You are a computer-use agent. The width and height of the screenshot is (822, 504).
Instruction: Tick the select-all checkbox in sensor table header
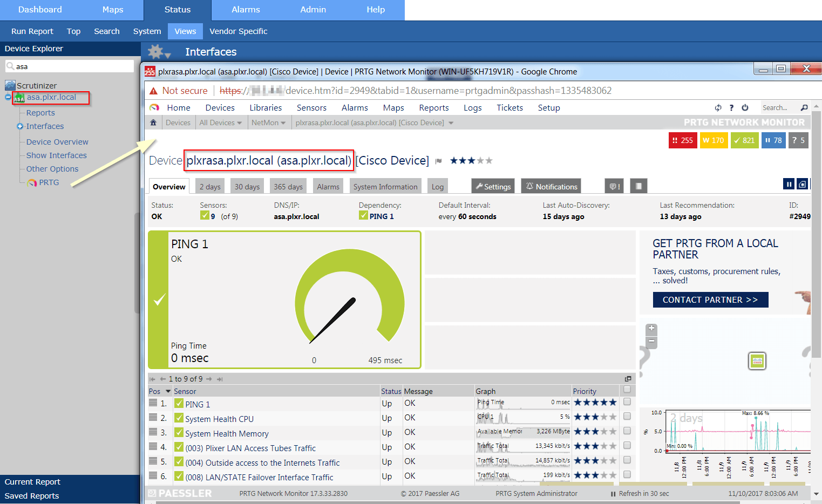coord(627,389)
